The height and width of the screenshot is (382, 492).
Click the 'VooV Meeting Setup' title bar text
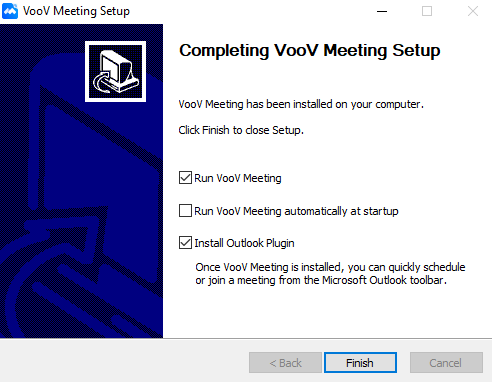coord(76,11)
